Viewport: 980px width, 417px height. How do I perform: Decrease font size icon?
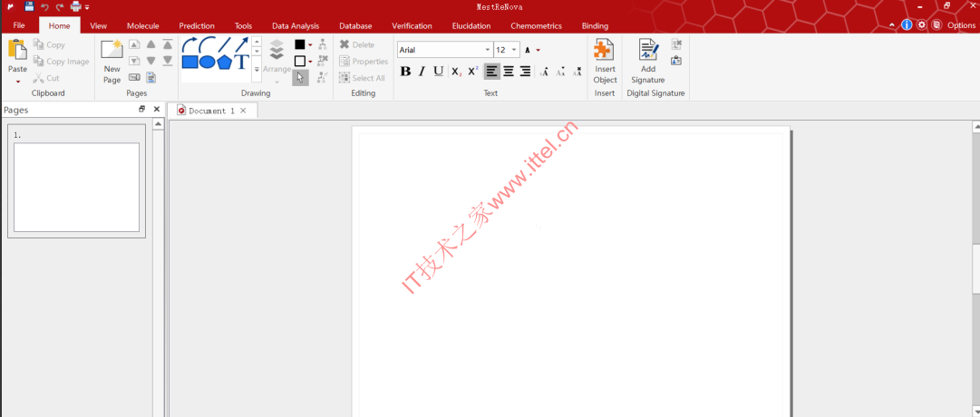click(560, 72)
